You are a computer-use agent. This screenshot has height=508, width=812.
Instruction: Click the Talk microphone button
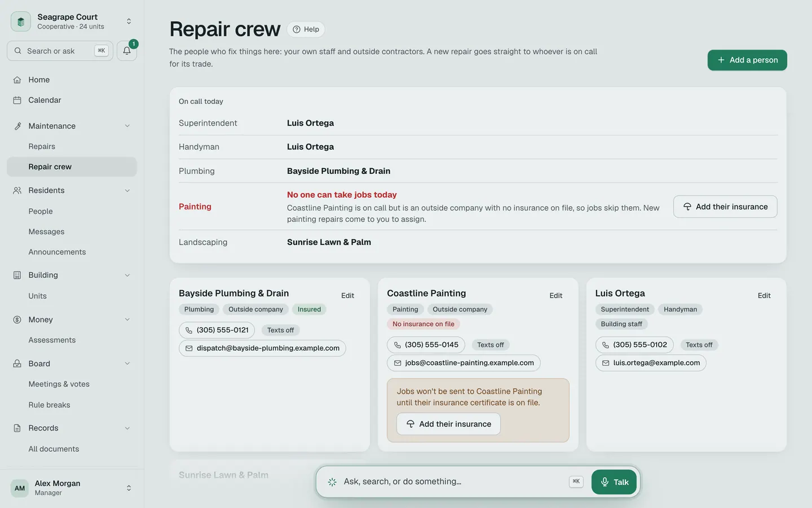pyautogui.click(x=614, y=482)
